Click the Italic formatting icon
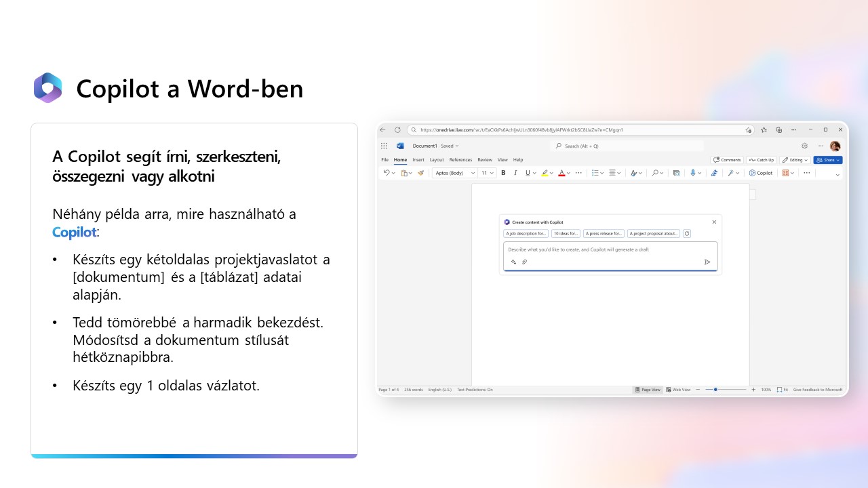This screenshot has width=868, height=488. 515,173
